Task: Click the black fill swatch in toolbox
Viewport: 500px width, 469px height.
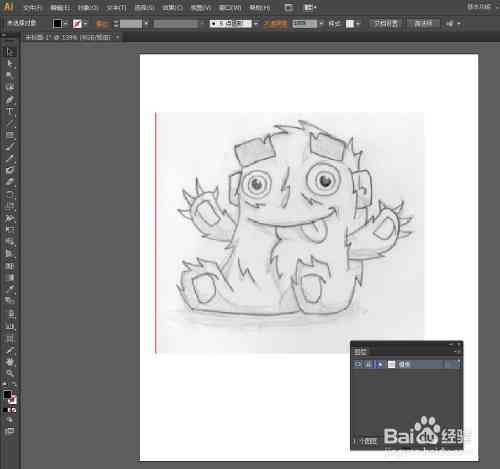Action: click(7, 395)
